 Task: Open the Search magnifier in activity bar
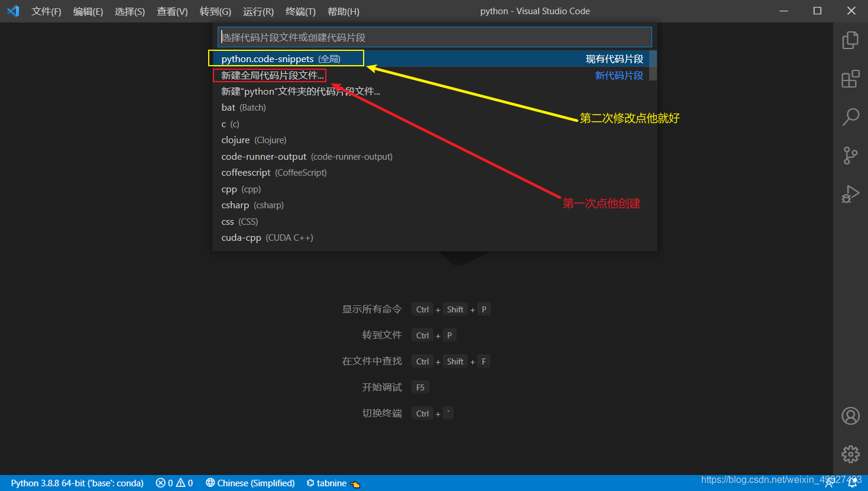click(850, 117)
